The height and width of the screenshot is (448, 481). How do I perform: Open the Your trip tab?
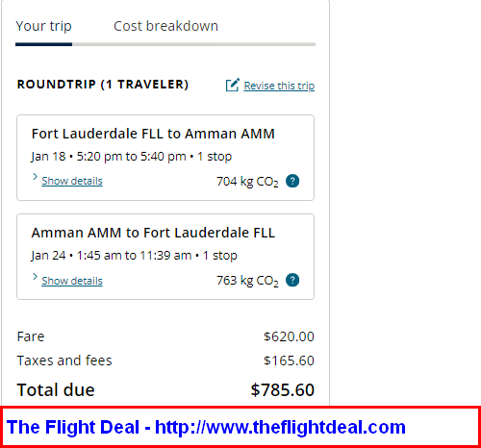[43, 26]
